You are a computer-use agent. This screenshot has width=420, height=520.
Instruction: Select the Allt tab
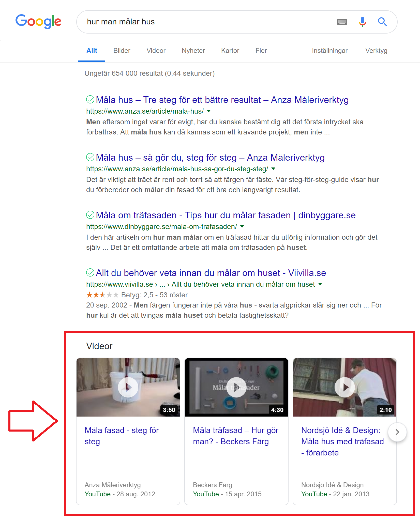92,51
